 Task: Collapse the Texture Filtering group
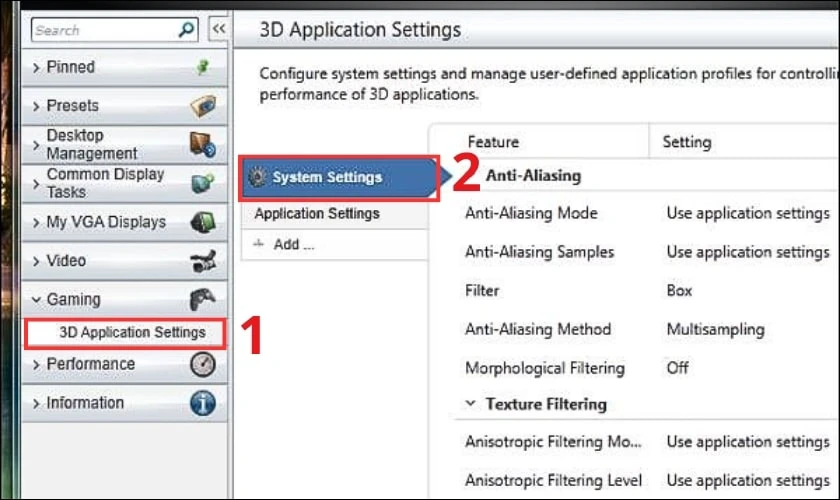tap(470, 404)
